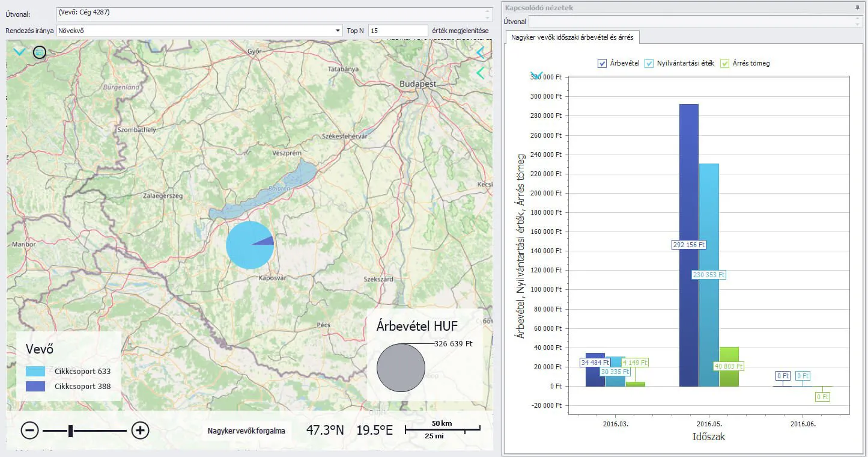Click the Top N input field
Screen dimensions: 868x457
coord(397,31)
